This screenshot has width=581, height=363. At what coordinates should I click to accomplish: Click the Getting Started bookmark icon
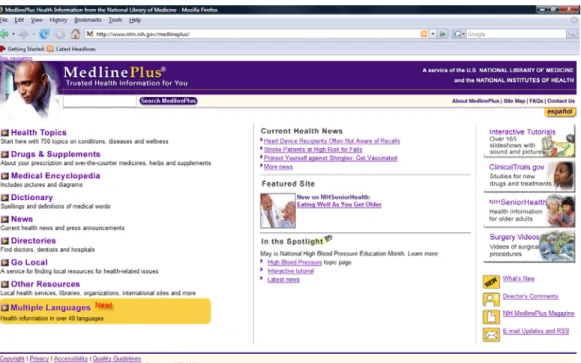point(3,49)
